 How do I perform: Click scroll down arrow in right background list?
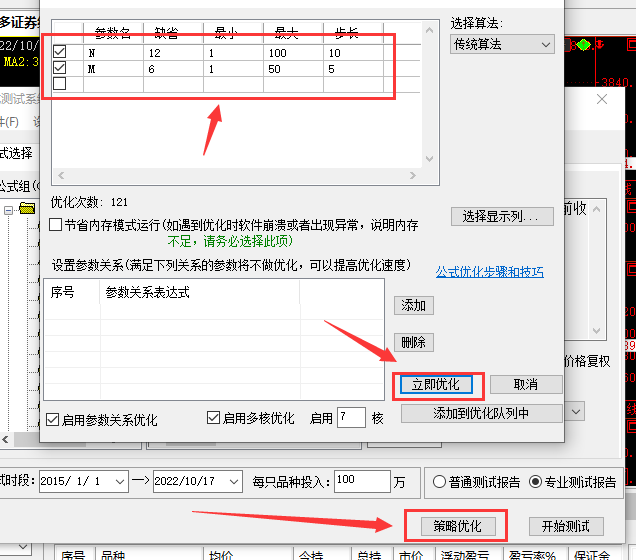pyautogui.click(x=596, y=330)
